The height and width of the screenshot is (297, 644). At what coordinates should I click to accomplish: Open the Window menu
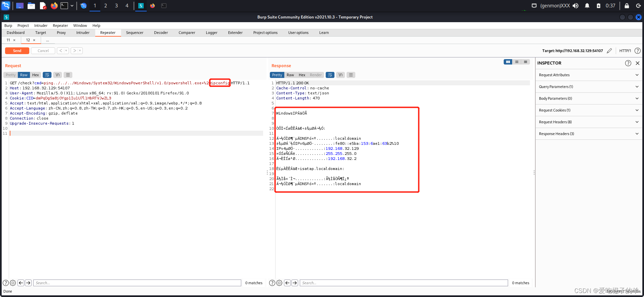coord(80,26)
